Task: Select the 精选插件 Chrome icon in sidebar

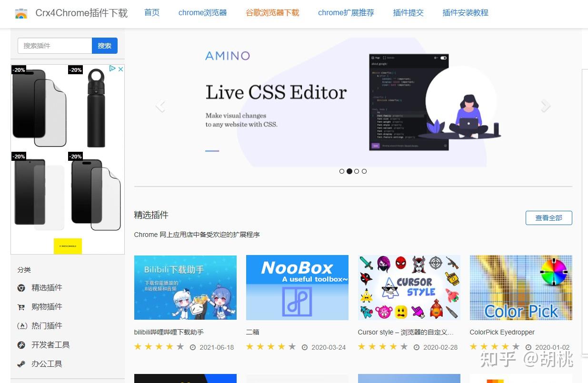Action: [21, 287]
